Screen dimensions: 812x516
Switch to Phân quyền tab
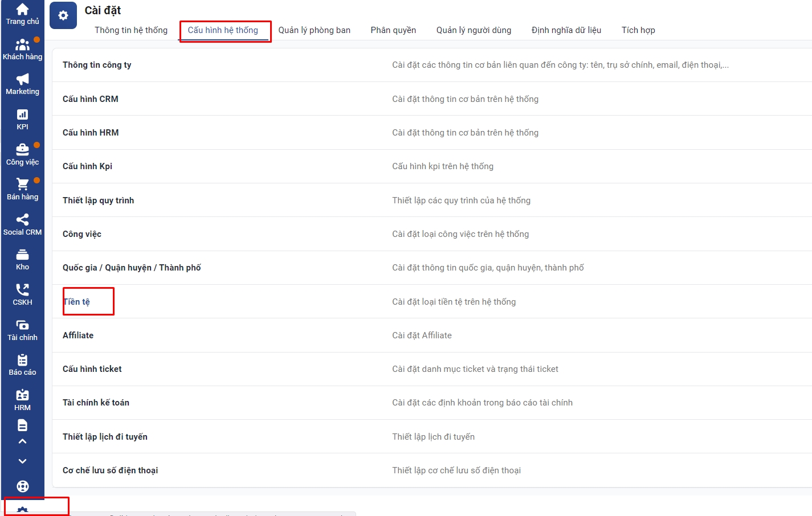(x=393, y=30)
